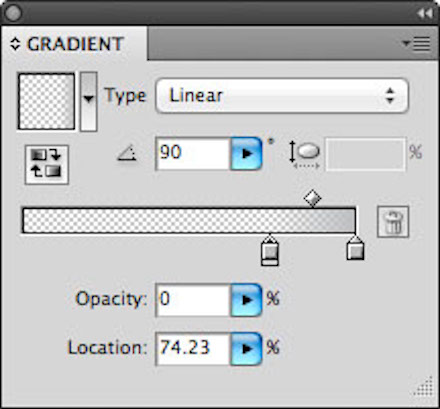Viewport: 440px width, 409px height.
Task: Click the Reverse Gradient icon
Action: click(47, 164)
